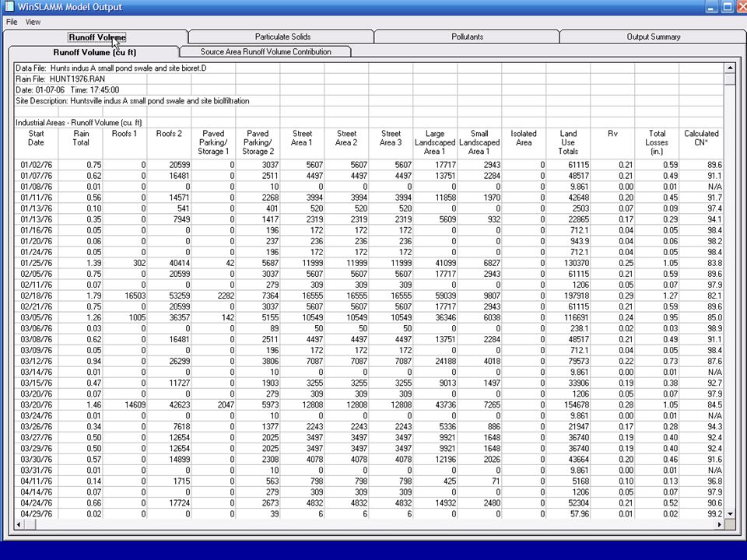The image size is (747, 560).
Task: Switch to the Particulate Solids tab
Action: 282,37
